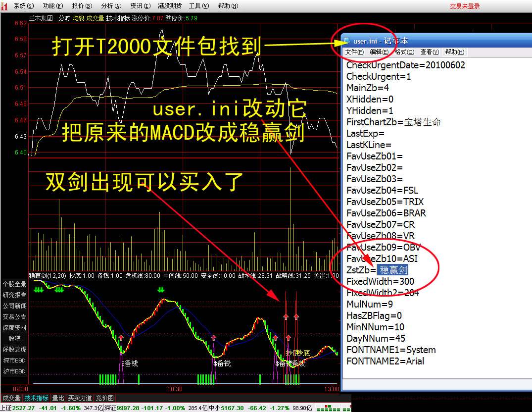Open Notepad 文件(F) menu
This screenshot has height=412, width=532.
[354, 52]
